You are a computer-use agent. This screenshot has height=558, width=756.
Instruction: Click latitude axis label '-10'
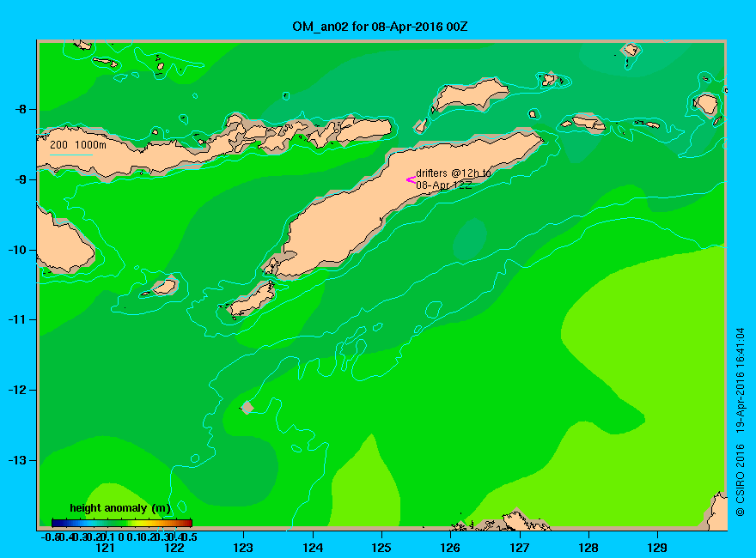click(17, 250)
